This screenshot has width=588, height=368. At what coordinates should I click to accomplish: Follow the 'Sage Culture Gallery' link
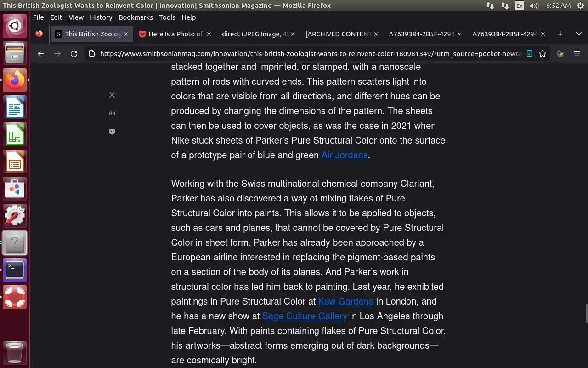(305, 316)
